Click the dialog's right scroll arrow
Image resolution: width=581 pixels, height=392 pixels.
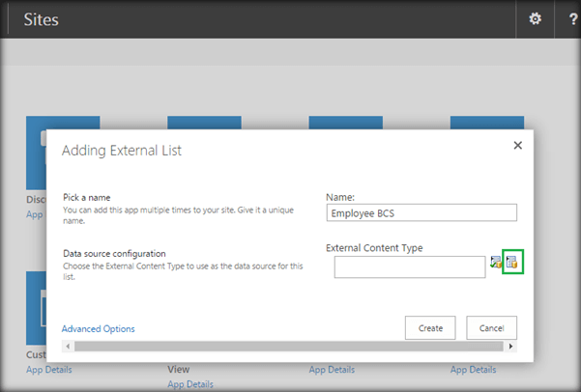pos(511,346)
